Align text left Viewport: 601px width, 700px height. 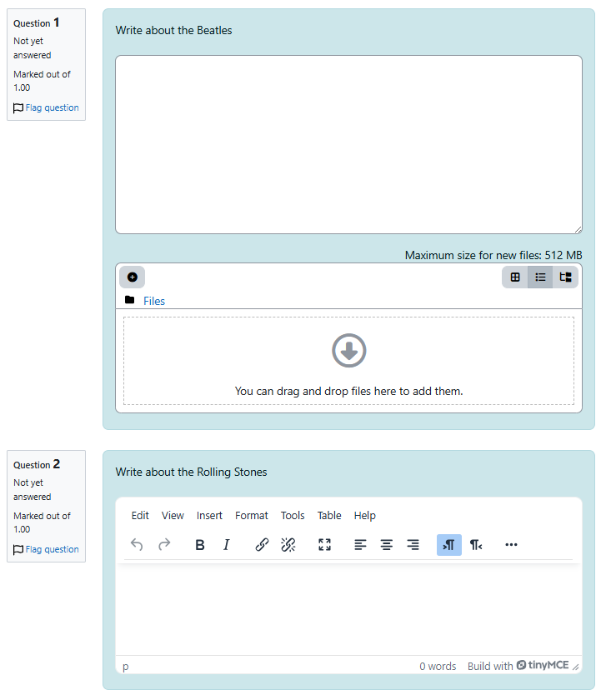tap(360, 545)
